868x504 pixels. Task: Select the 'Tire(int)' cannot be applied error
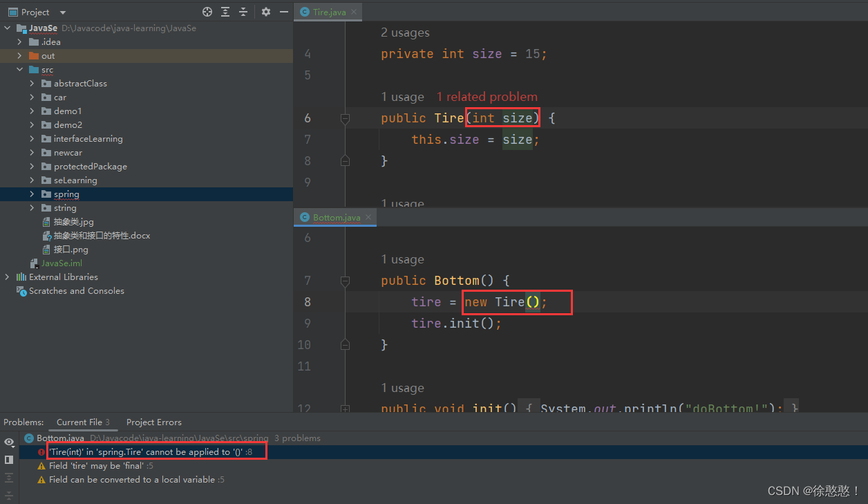[155, 450]
